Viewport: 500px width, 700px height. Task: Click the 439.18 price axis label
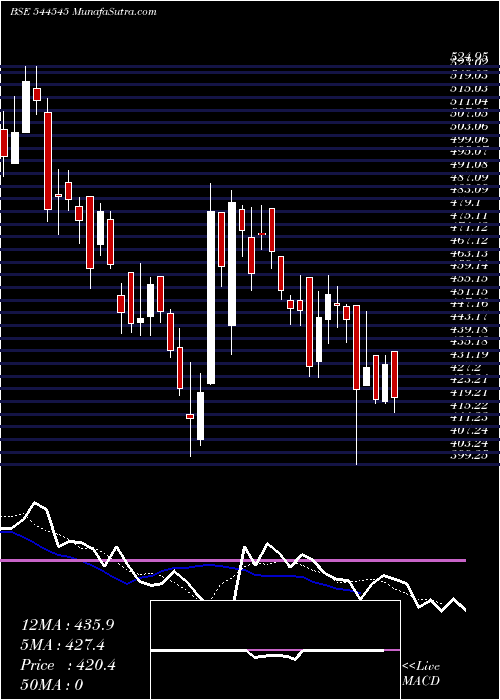coord(468,329)
